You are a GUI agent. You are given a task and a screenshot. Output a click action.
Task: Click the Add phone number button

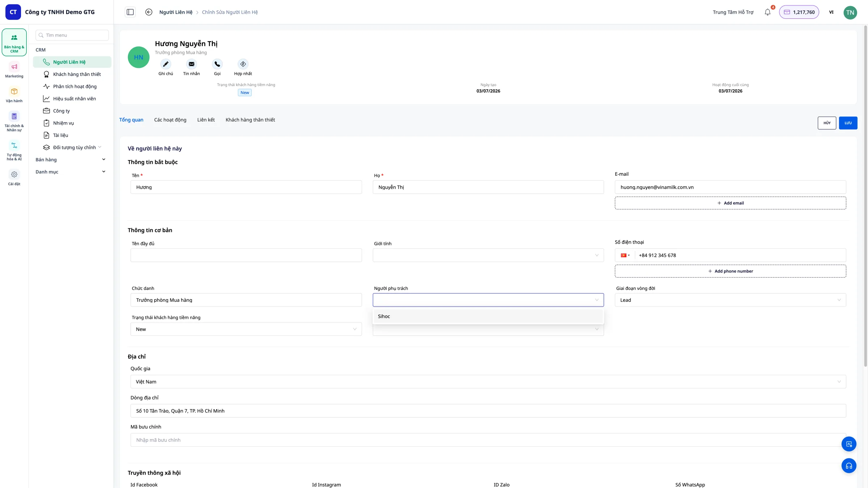tap(731, 271)
